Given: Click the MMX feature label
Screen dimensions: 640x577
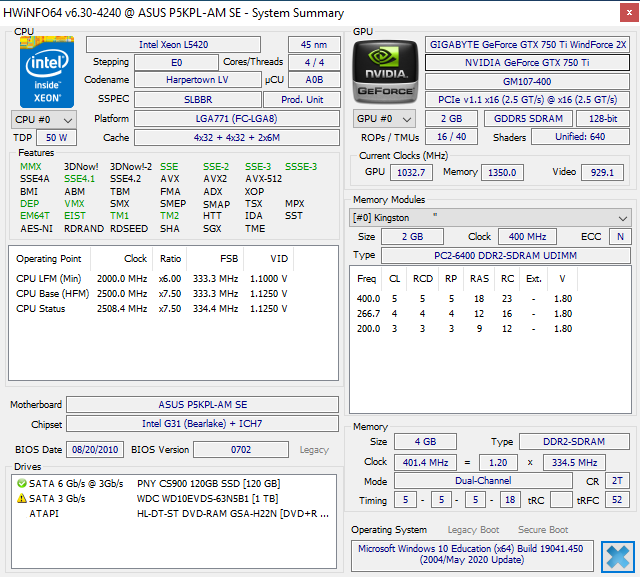Looking at the screenshot, I should 31,166.
